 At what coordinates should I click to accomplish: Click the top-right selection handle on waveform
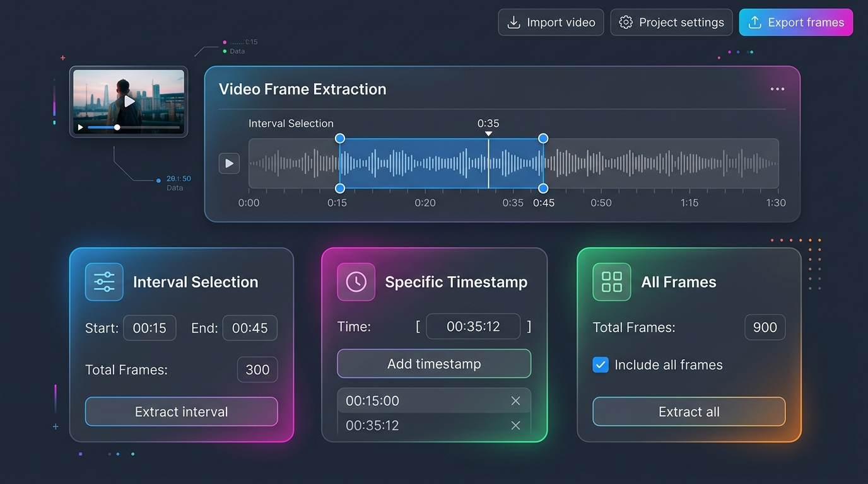coord(543,138)
